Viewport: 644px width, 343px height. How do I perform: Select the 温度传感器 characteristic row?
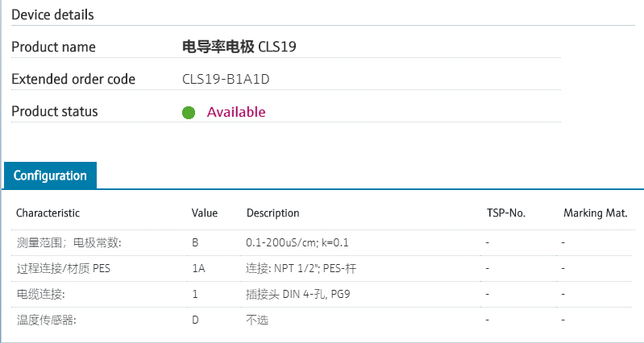coord(45,320)
